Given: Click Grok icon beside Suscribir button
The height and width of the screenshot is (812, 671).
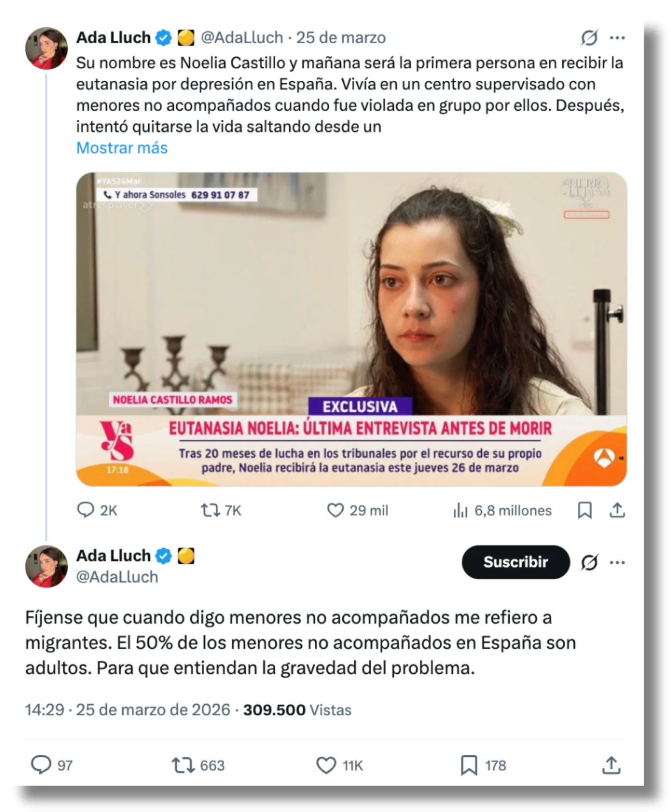Looking at the screenshot, I should click(x=589, y=562).
